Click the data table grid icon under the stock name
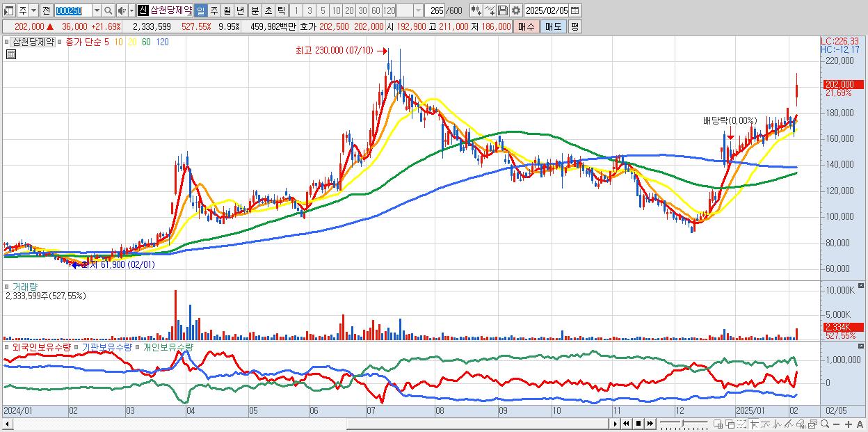The width and height of the screenshot is (868, 432). pos(10,54)
